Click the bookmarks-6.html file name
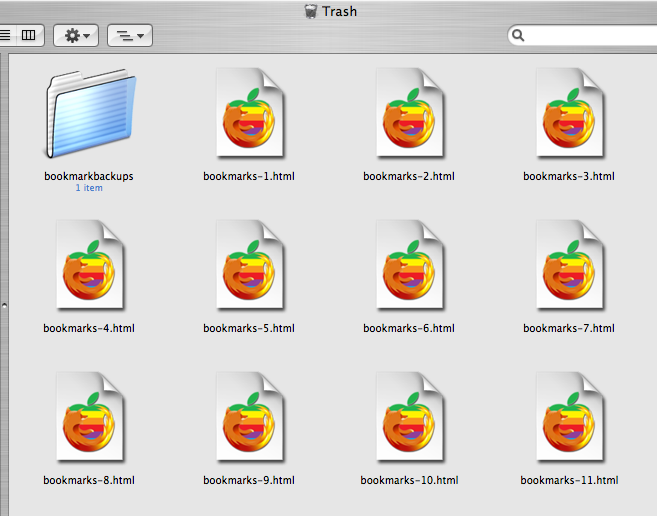 [x=409, y=328]
